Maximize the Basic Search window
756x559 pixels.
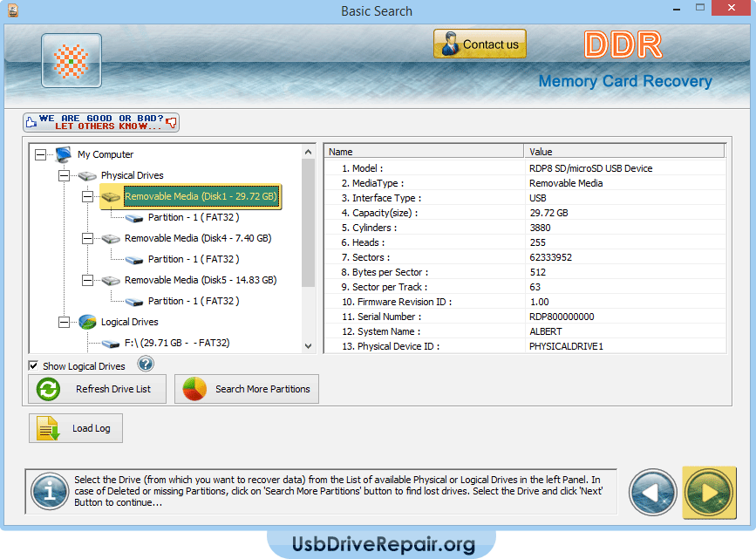click(x=700, y=8)
